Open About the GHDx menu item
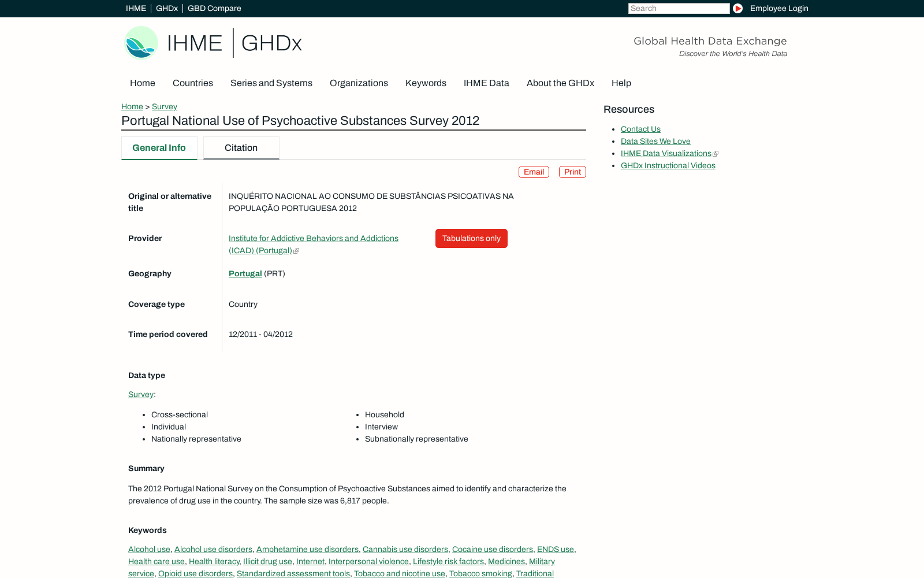The image size is (924, 578). [560, 83]
